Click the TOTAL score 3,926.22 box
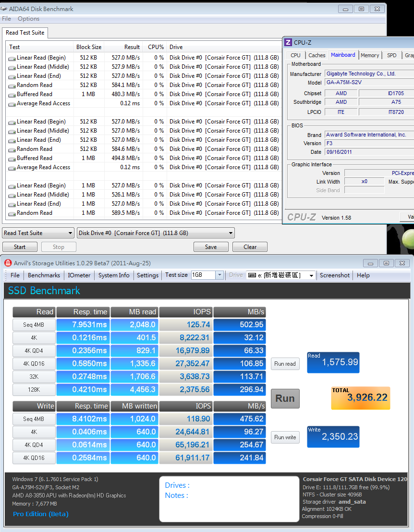 coord(360,398)
